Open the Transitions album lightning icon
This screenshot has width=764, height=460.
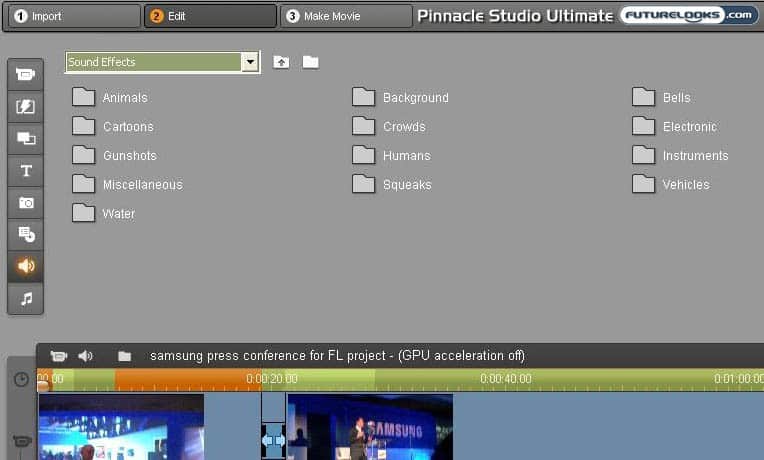(x=25, y=107)
